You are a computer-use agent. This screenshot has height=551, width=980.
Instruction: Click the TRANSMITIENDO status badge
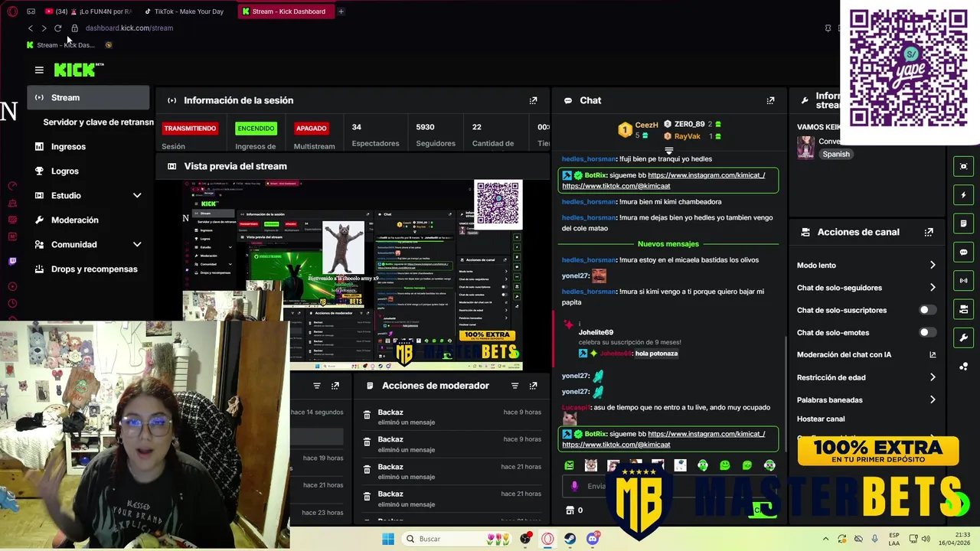tap(190, 129)
